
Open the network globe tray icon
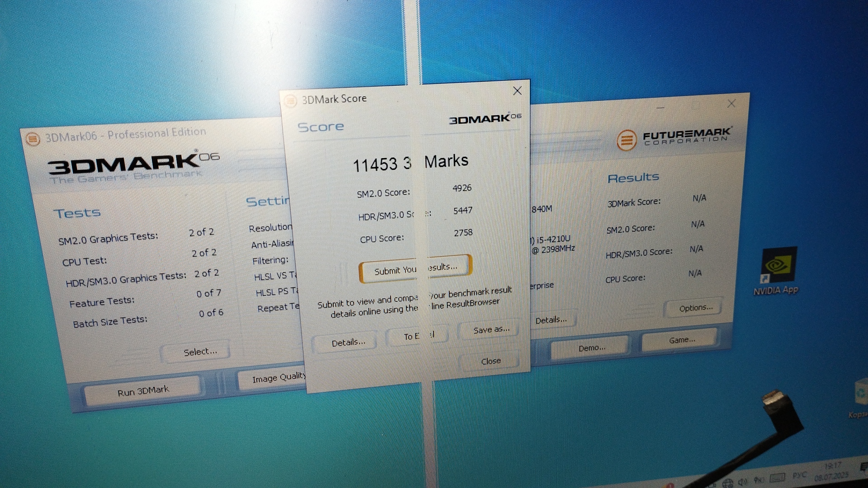727,483
